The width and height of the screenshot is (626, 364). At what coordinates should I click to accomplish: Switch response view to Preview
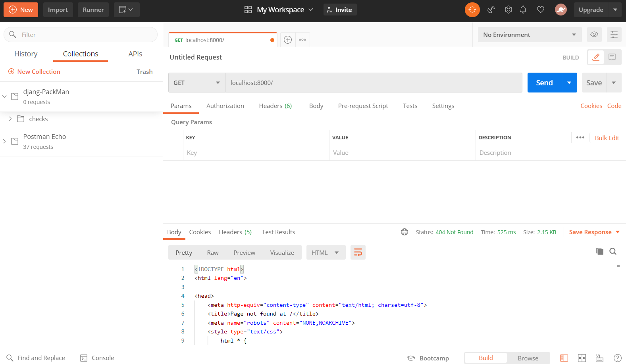pyautogui.click(x=244, y=252)
